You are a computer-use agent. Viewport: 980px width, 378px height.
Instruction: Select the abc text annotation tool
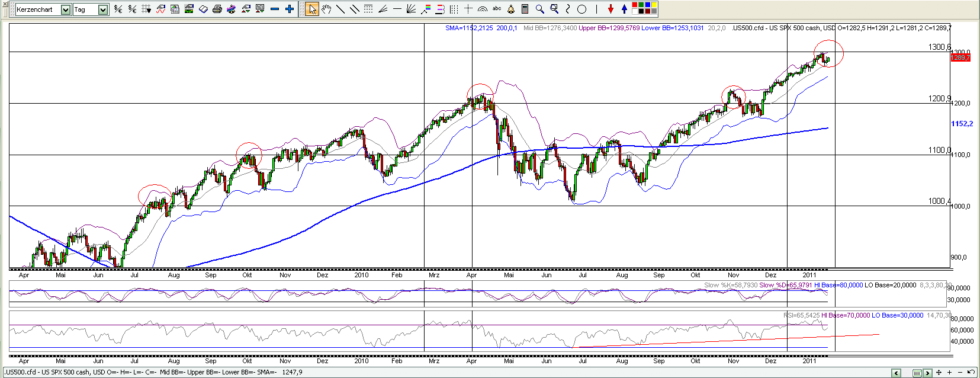coord(497,8)
